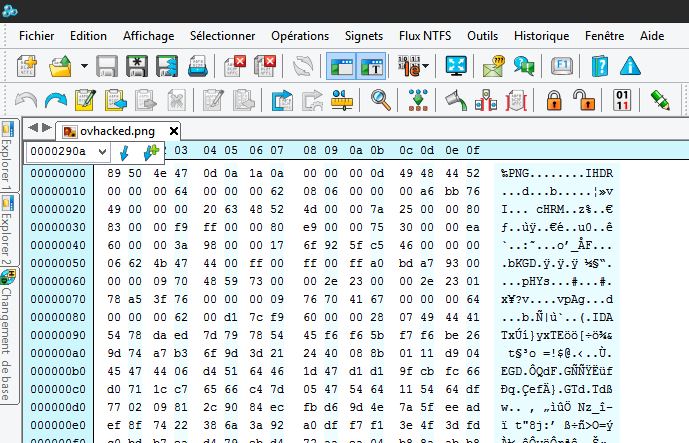Click the Save All floppy icon
Image resolution: width=689 pixels, height=443 pixels.
(x=167, y=66)
